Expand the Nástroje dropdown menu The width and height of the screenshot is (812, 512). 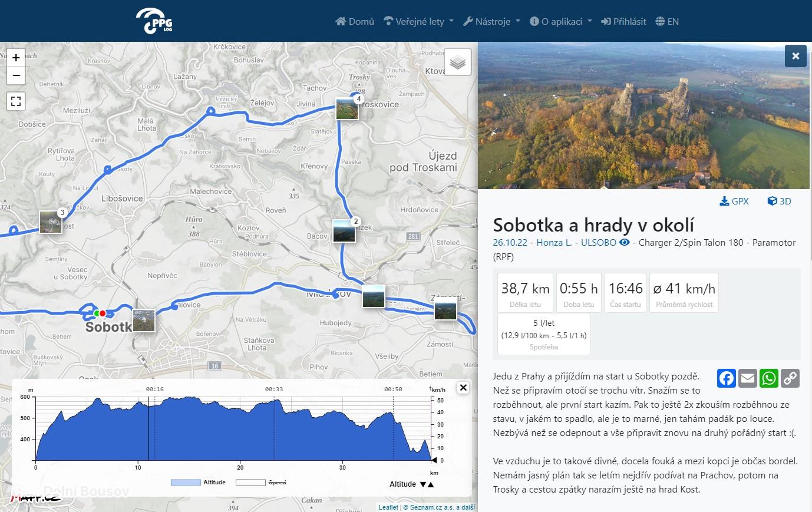click(x=491, y=21)
